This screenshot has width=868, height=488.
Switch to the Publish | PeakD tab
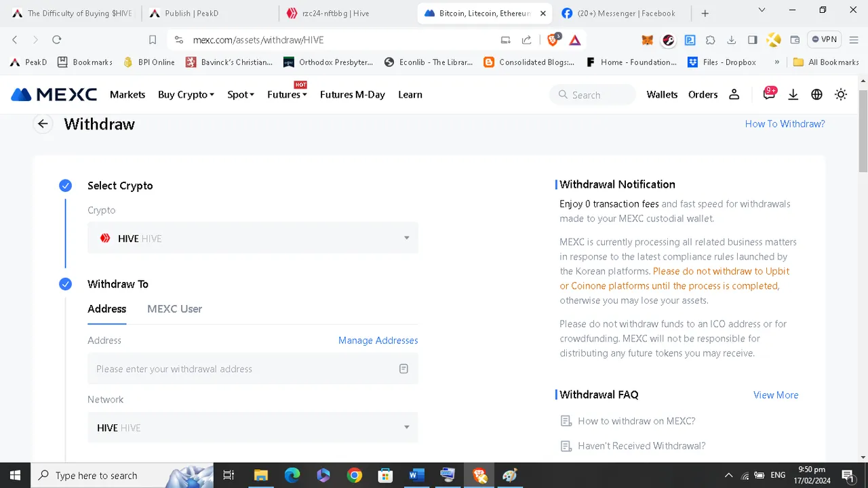(x=210, y=13)
